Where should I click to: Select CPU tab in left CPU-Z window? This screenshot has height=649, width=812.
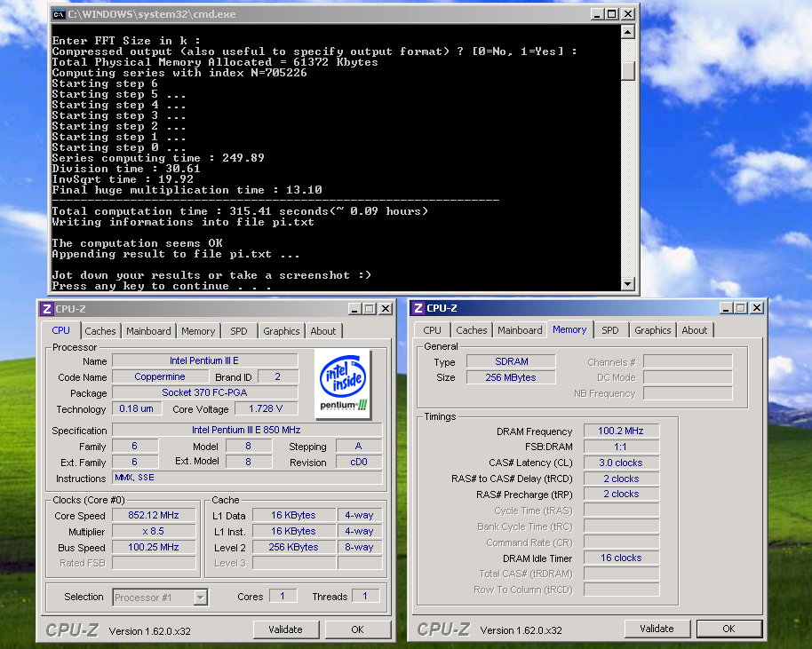pos(60,330)
